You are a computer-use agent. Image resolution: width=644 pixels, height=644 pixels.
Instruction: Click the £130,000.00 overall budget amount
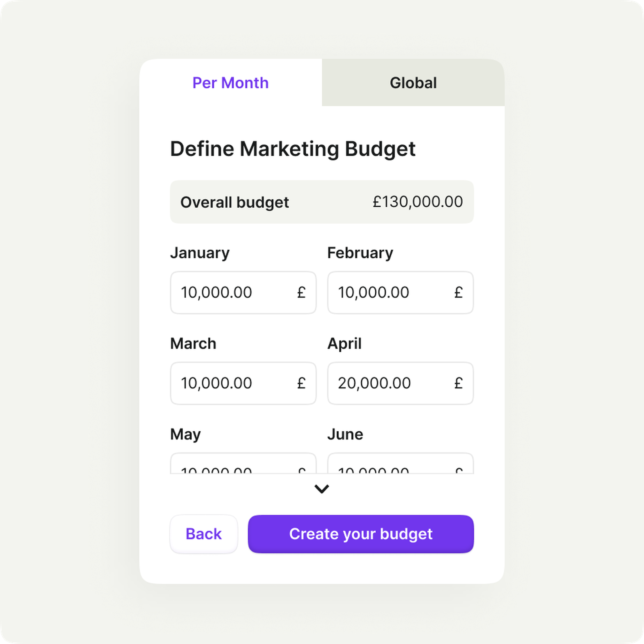point(418,202)
